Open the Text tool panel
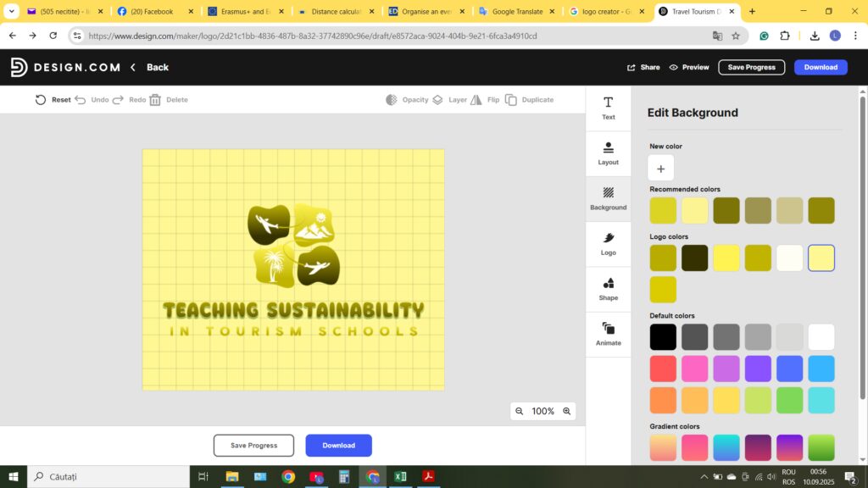This screenshot has height=488, width=868. click(608, 108)
